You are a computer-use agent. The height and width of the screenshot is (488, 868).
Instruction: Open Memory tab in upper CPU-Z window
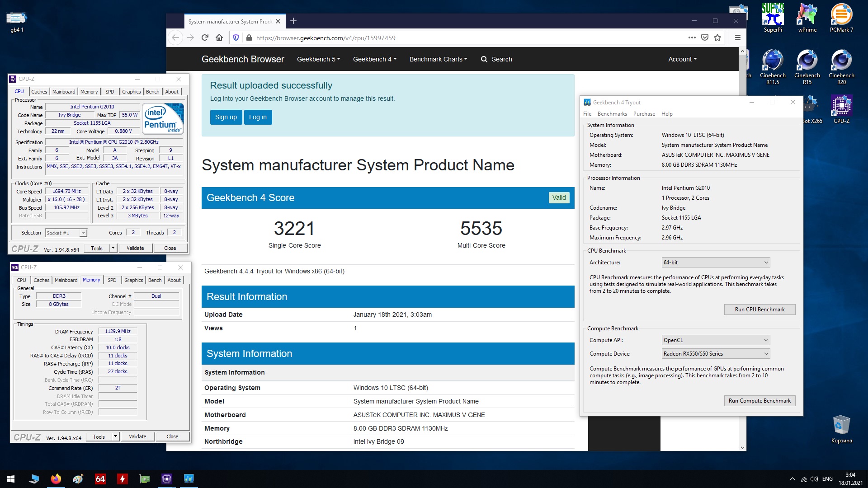[x=89, y=92]
